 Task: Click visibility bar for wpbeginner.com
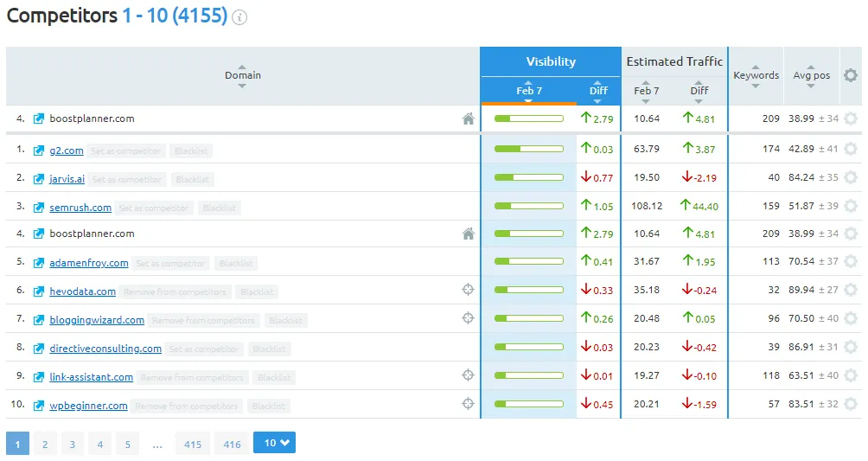coord(528,404)
